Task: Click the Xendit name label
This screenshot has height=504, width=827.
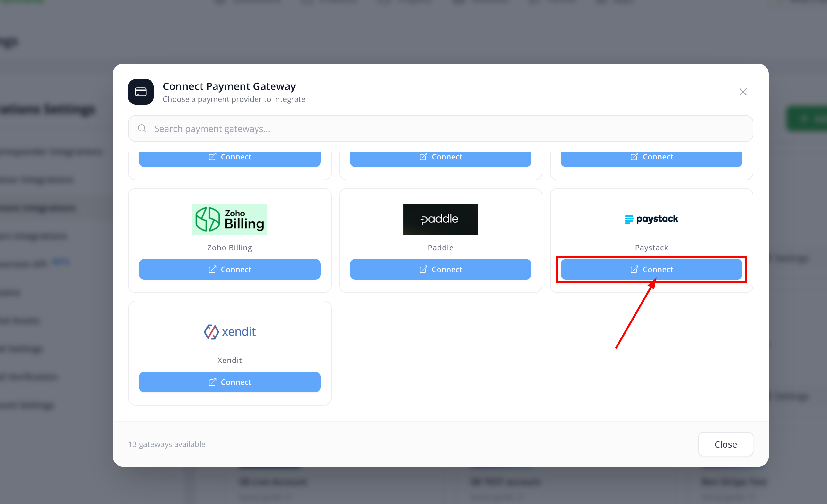Action: 230,360
